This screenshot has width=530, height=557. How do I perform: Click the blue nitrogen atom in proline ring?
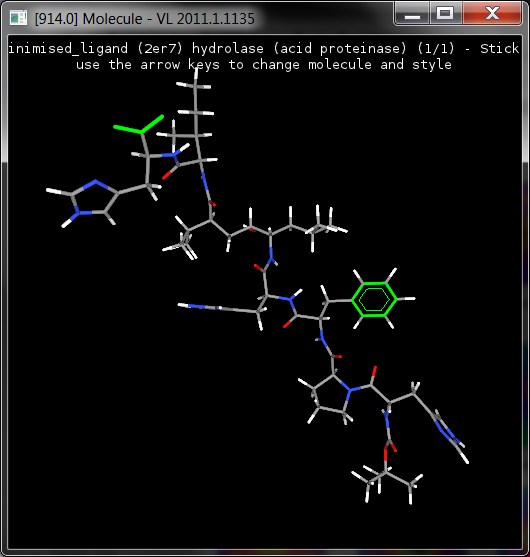coord(349,390)
